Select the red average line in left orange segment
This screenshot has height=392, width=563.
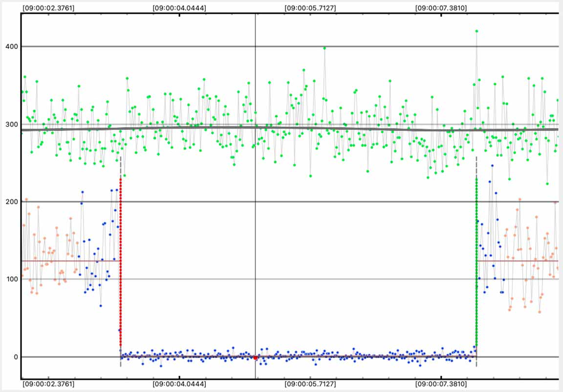click(x=68, y=261)
